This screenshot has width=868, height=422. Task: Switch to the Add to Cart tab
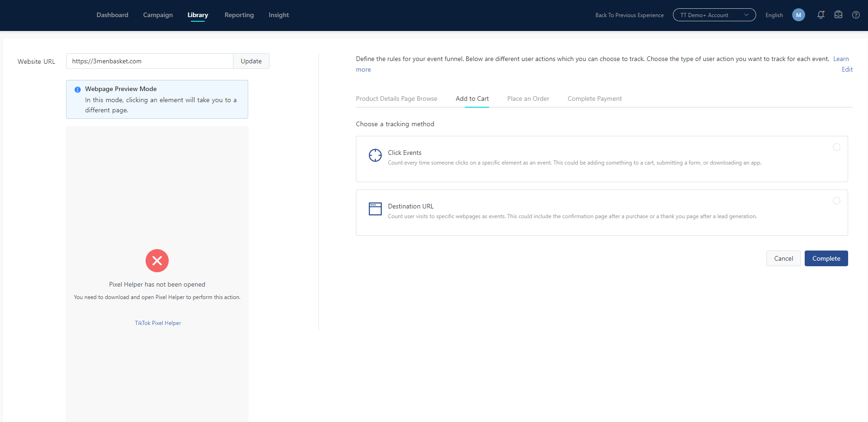472,98
